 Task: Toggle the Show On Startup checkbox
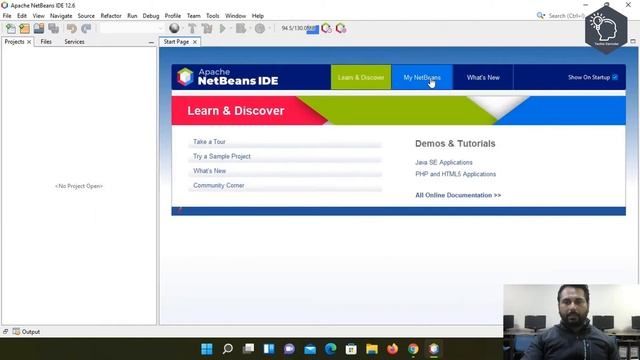click(615, 77)
